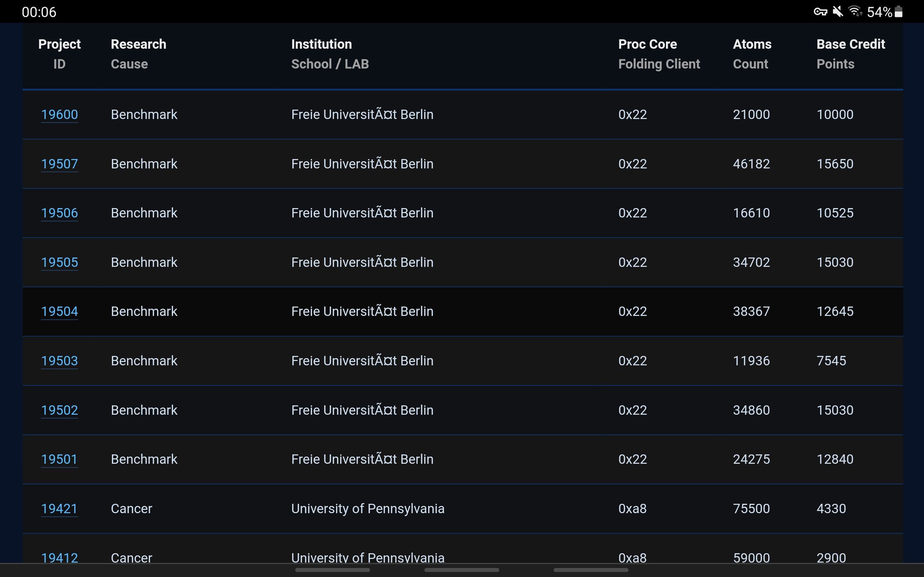Open Cancer project 19421 link
This screenshot has width=924, height=577.
point(59,508)
